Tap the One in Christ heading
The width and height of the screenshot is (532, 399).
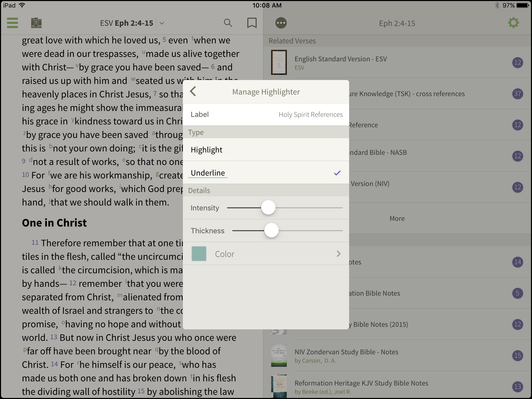pos(54,223)
